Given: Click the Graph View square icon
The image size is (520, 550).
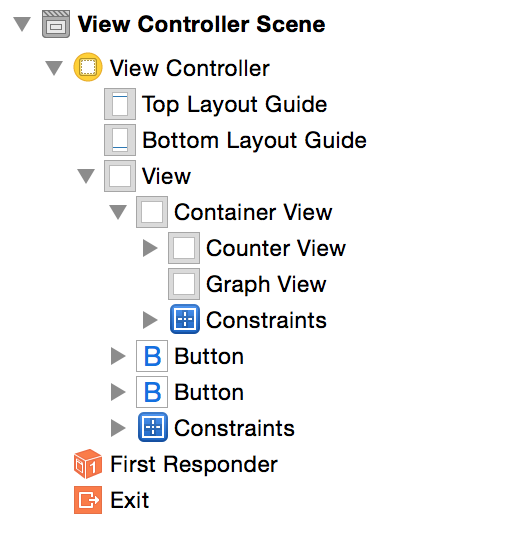Looking at the screenshot, I should click(184, 284).
